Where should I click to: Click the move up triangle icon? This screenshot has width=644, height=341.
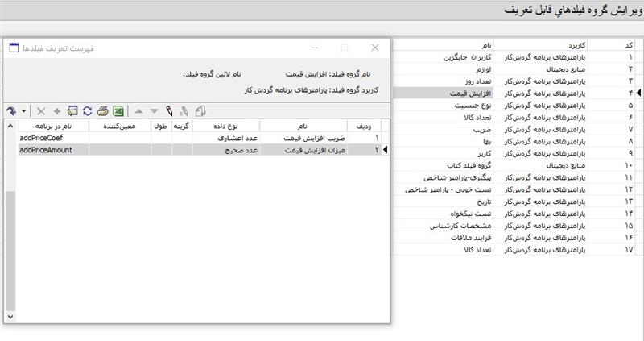coord(138,110)
